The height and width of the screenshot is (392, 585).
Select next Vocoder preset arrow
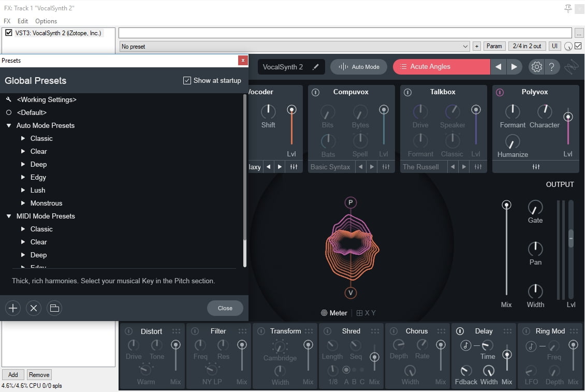pyautogui.click(x=280, y=167)
